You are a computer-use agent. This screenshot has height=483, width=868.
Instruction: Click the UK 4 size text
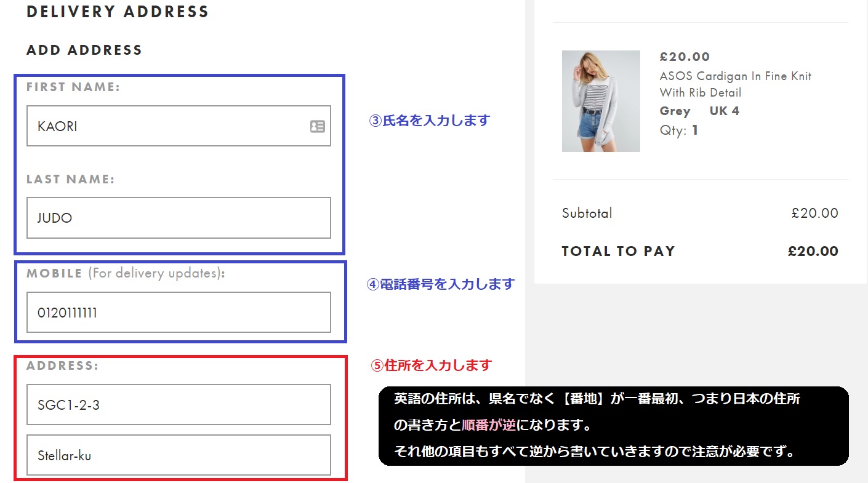point(724,111)
